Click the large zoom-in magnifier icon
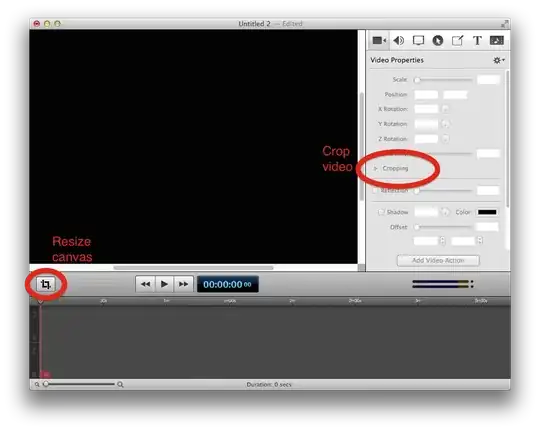540x431 pixels. (x=120, y=384)
